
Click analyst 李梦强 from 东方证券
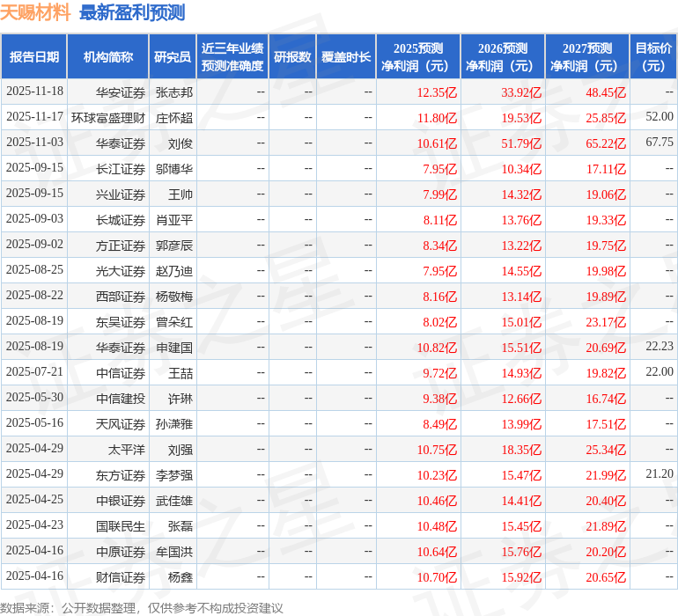[x=174, y=474]
